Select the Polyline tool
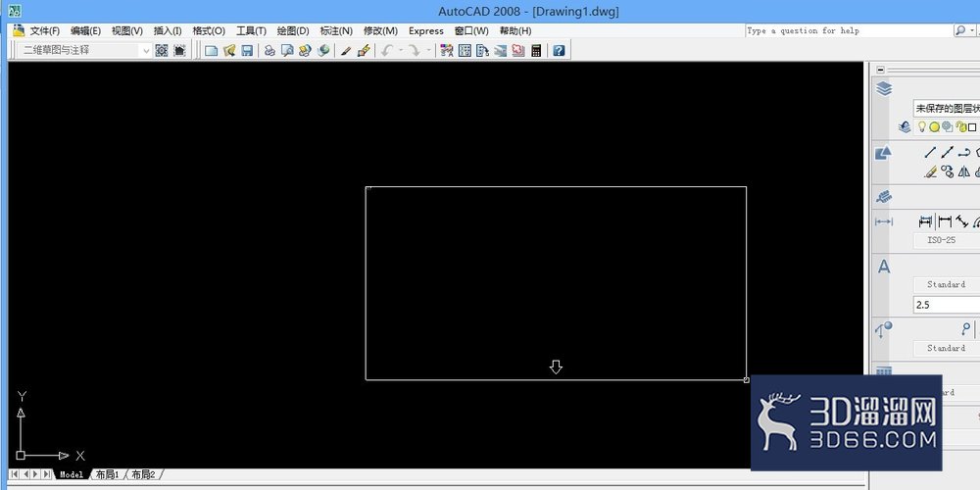980x490 pixels. tap(964, 152)
